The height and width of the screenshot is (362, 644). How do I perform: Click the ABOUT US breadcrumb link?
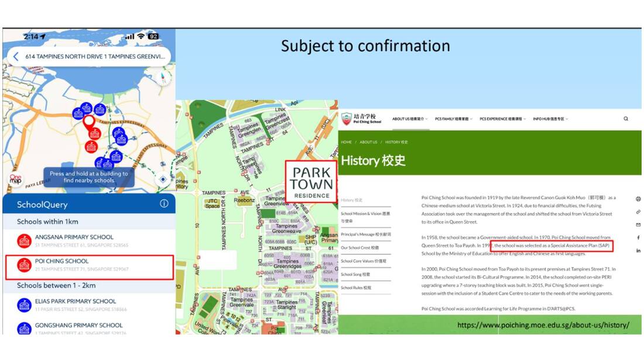click(x=368, y=142)
